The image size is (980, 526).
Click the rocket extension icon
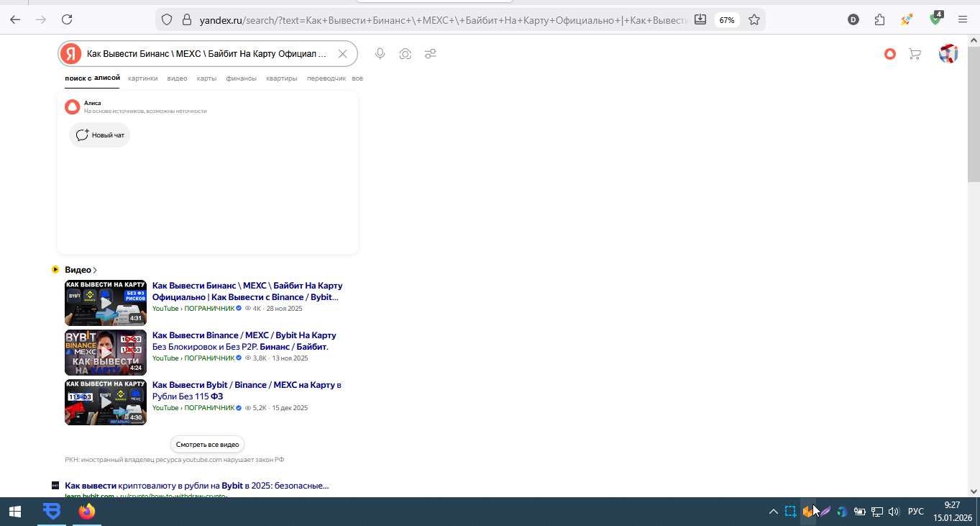click(907, 20)
